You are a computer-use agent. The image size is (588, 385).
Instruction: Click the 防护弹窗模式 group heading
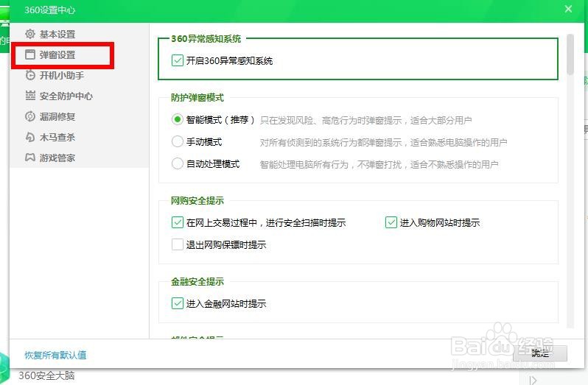click(x=197, y=97)
